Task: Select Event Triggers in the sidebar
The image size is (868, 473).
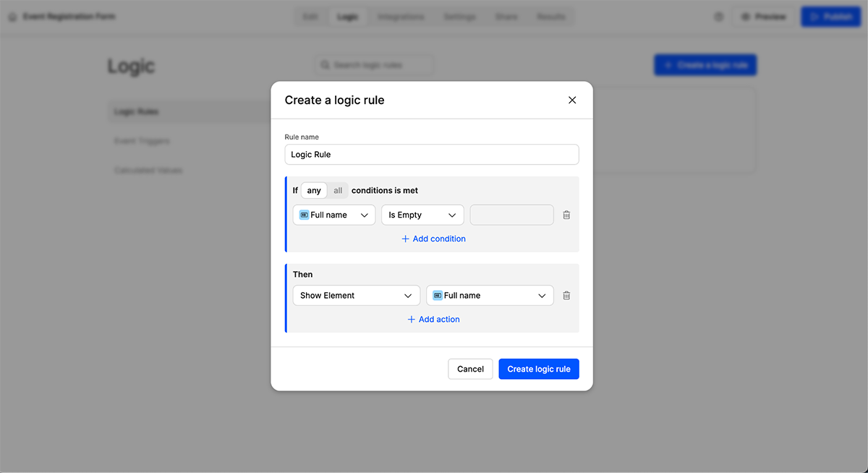Action: (142, 141)
